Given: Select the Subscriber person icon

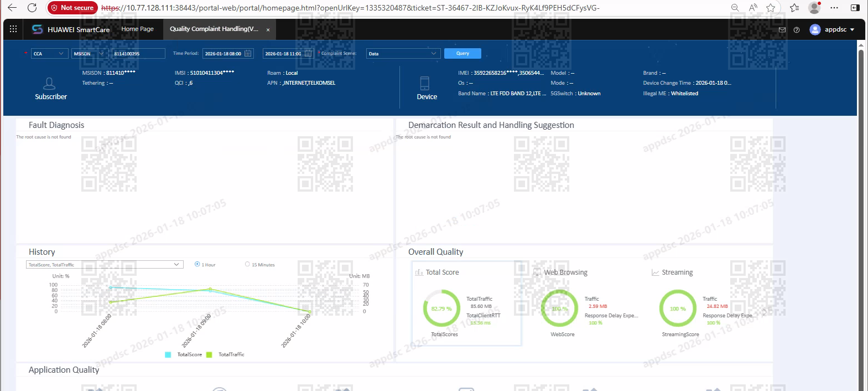Looking at the screenshot, I should click(49, 84).
